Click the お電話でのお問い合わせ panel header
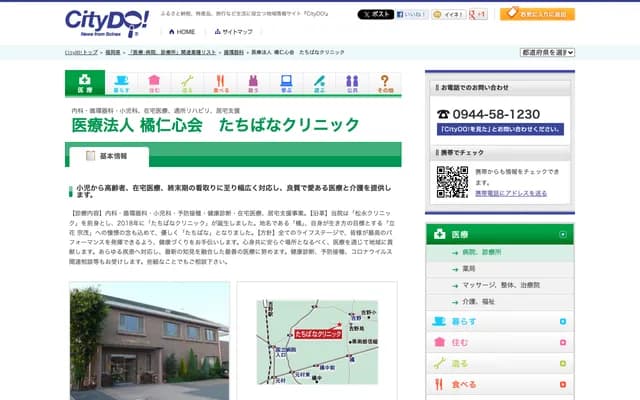The image size is (640, 400). coord(500,87)
